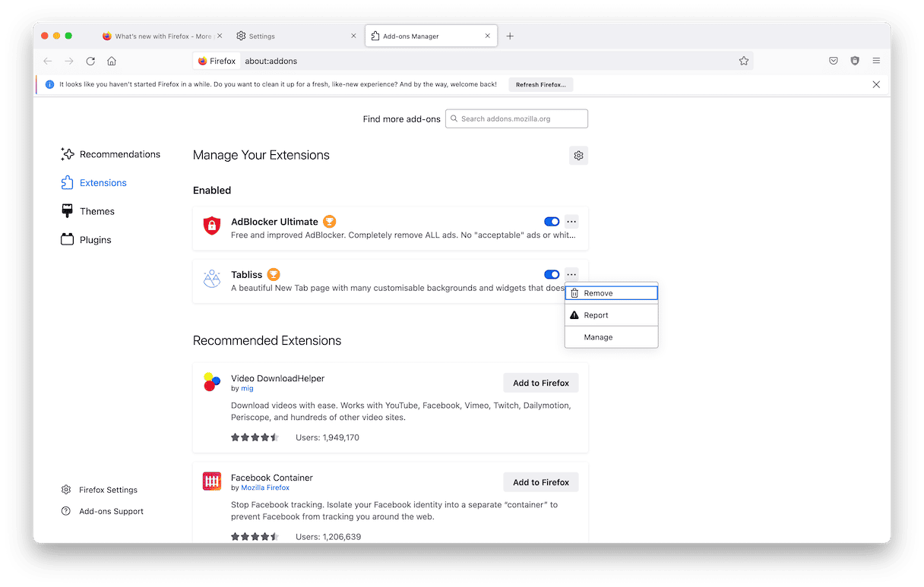Open the mig author link

click(247, 388)
